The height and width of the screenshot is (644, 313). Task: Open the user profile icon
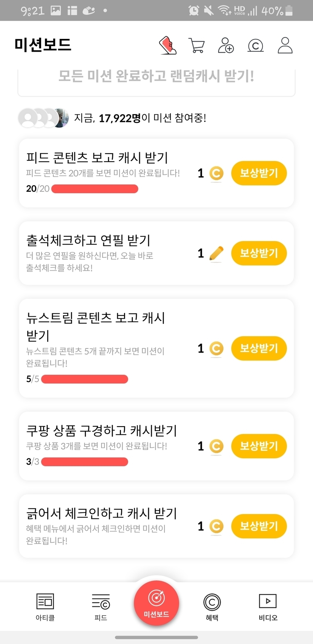point(285,45)
